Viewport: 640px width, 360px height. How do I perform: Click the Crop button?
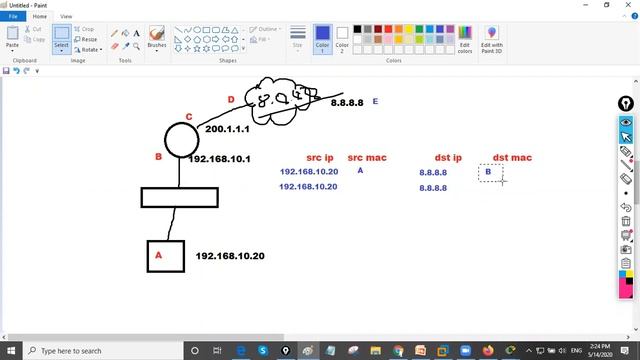84,29
